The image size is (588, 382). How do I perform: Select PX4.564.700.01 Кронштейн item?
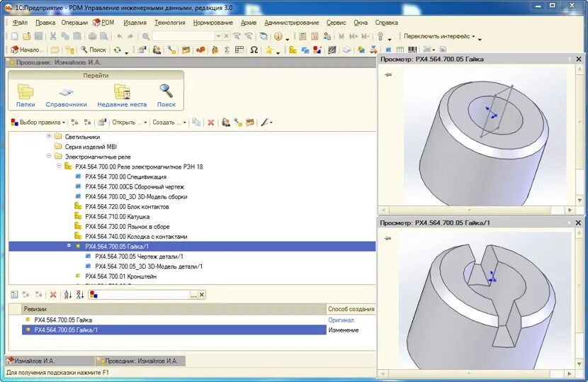(x=120, y=276)
